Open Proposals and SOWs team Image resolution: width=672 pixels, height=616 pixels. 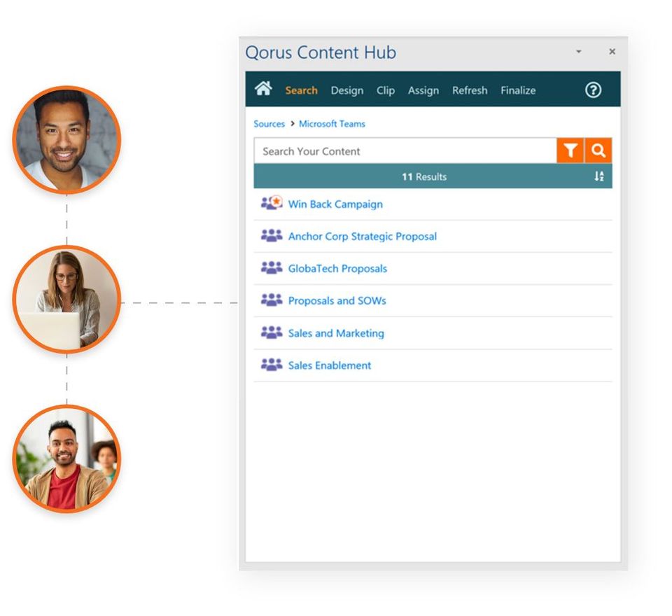pyautogui.click(x=337, y=301)
